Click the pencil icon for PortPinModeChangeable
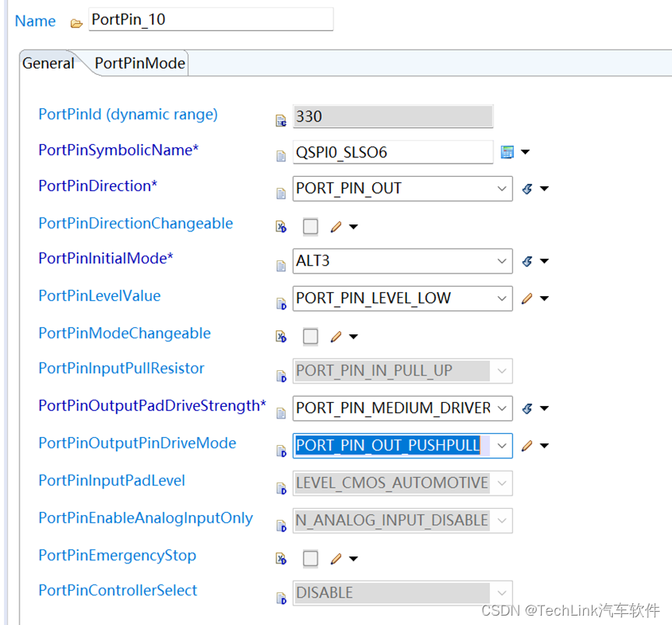672x625 pixels. 336,337
